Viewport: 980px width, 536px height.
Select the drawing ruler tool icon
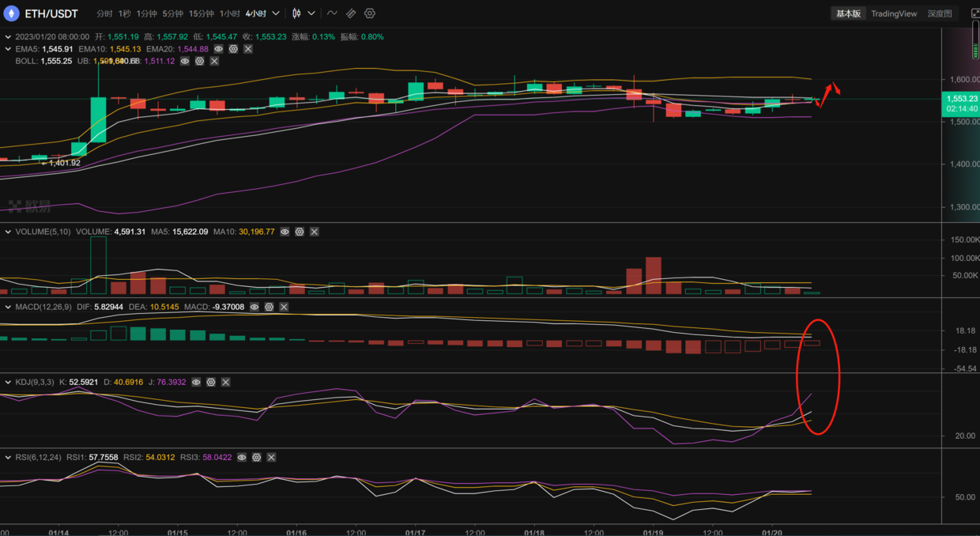(351, 13)
